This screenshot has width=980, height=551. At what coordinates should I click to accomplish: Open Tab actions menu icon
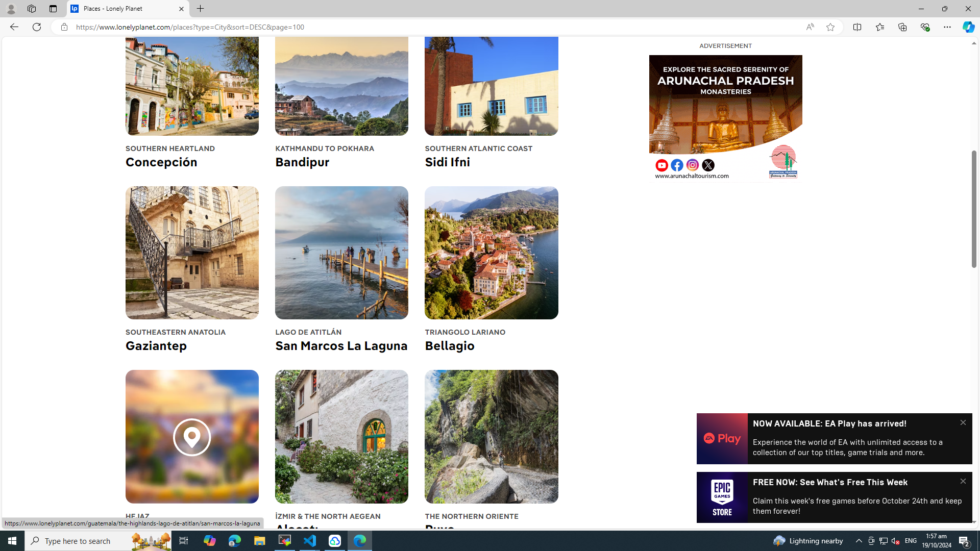click(x=53, y=9)
